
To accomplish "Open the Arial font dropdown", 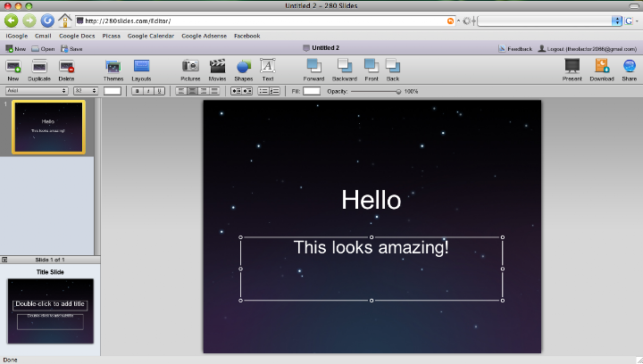I will (37, 91).
